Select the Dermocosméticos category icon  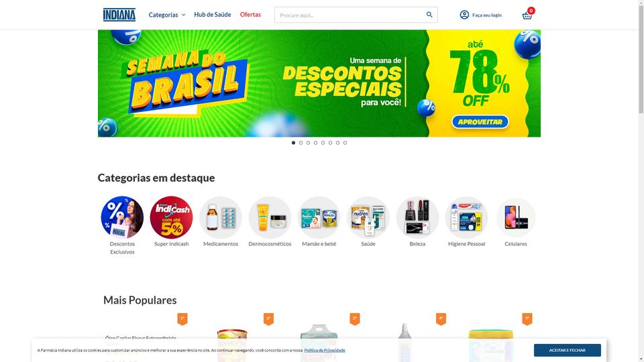(270, 217)
